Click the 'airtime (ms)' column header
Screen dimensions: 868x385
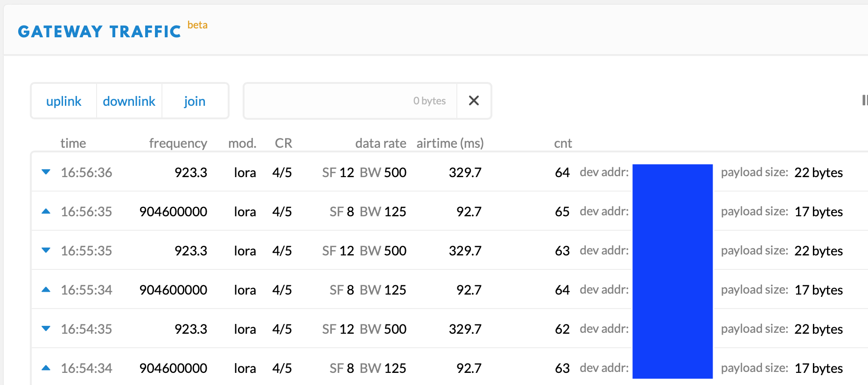[x=450, y=143]
